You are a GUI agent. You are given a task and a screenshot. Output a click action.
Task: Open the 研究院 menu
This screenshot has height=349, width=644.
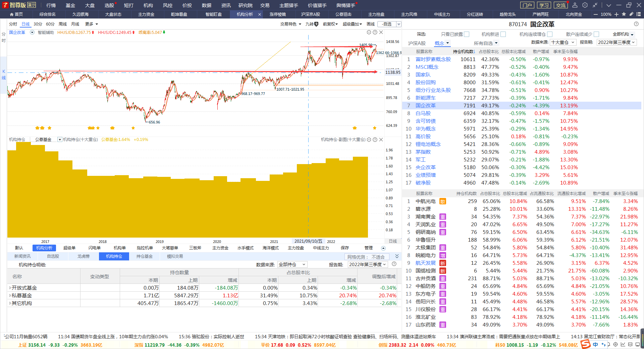coord(246,5)
